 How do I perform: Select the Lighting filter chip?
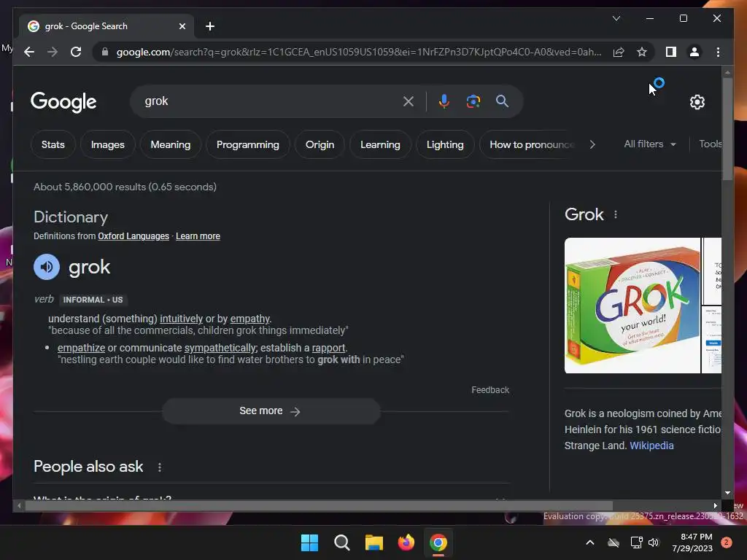point(445,144)
